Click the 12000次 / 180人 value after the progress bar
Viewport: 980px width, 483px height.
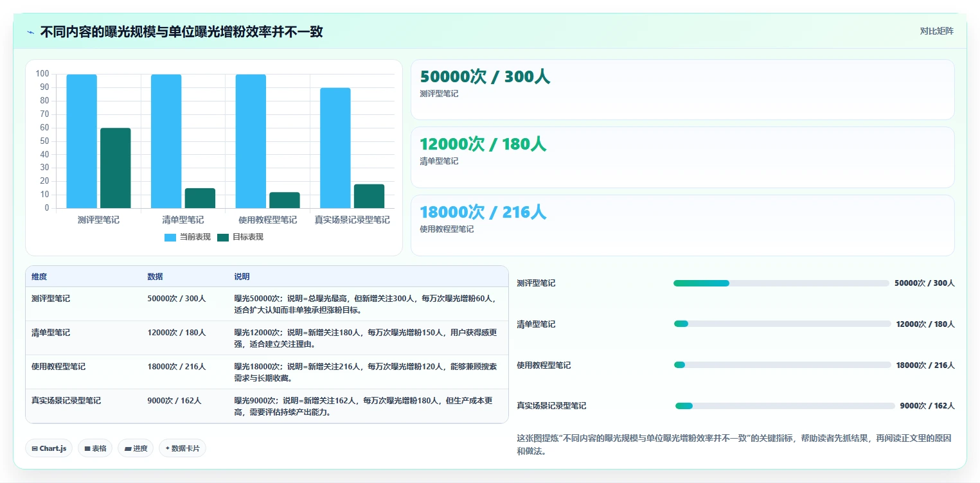coord(925,324)
